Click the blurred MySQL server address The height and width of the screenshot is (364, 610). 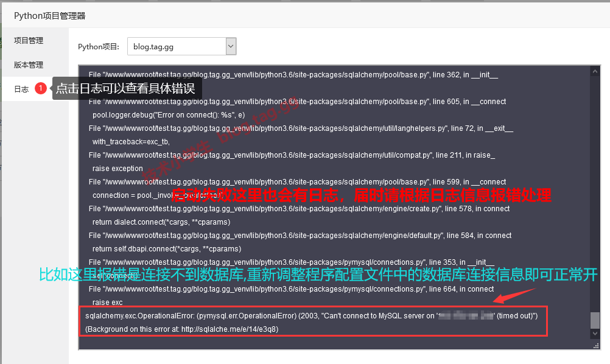(x=466, y=316)
